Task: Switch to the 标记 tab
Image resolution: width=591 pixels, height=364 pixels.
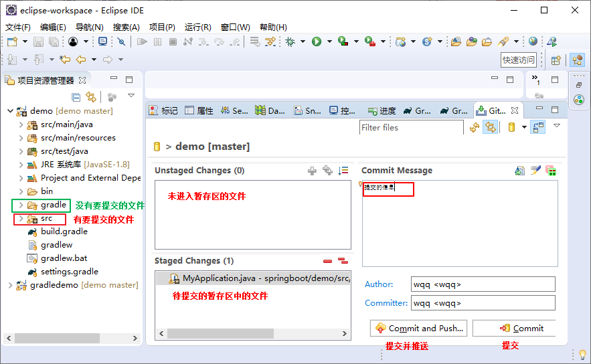Action: click(163, 110)
